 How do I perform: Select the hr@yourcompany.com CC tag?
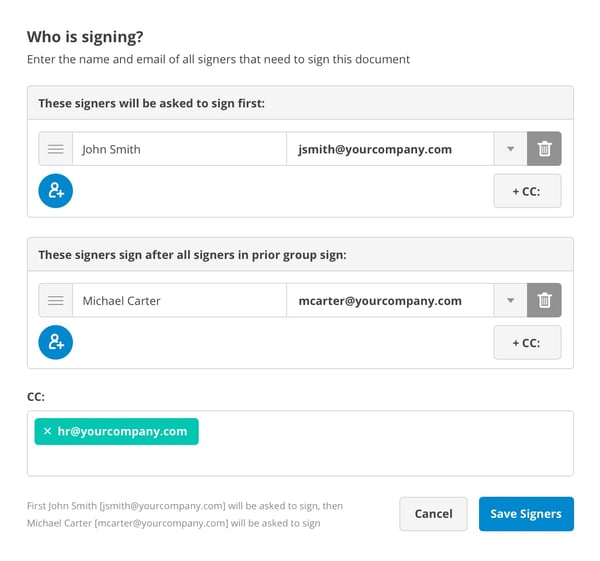(x=122, y=431)
